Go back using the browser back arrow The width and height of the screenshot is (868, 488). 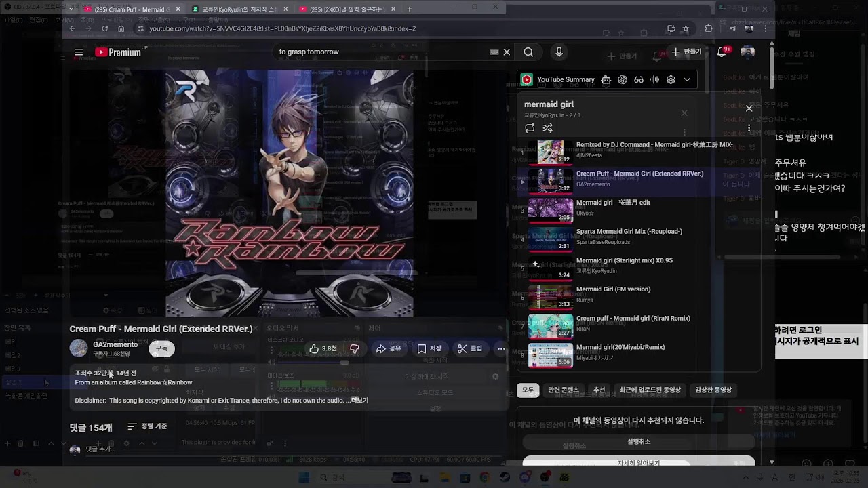point(72,28)
